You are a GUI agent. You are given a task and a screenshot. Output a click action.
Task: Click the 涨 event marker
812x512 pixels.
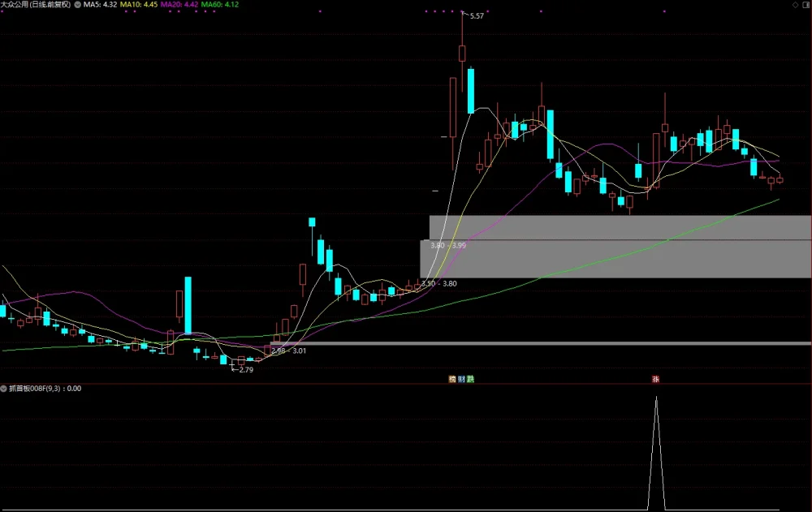click(x=655, y=379)
